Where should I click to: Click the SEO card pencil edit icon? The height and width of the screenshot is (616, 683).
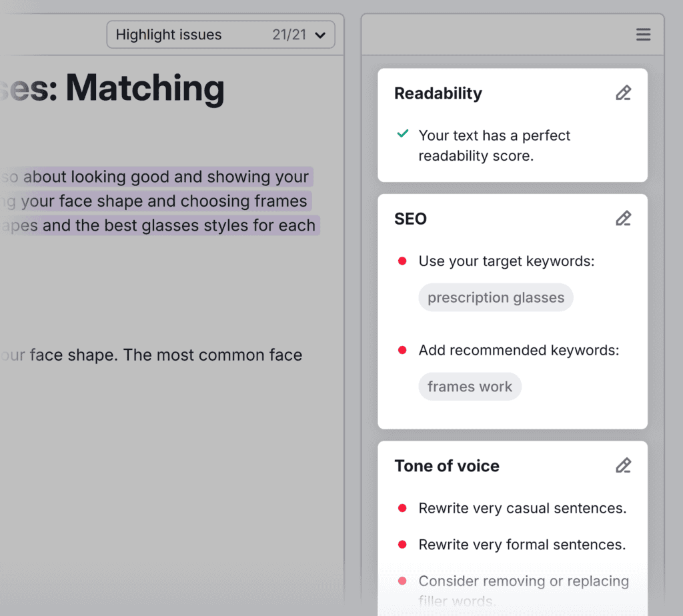[623, 219]
